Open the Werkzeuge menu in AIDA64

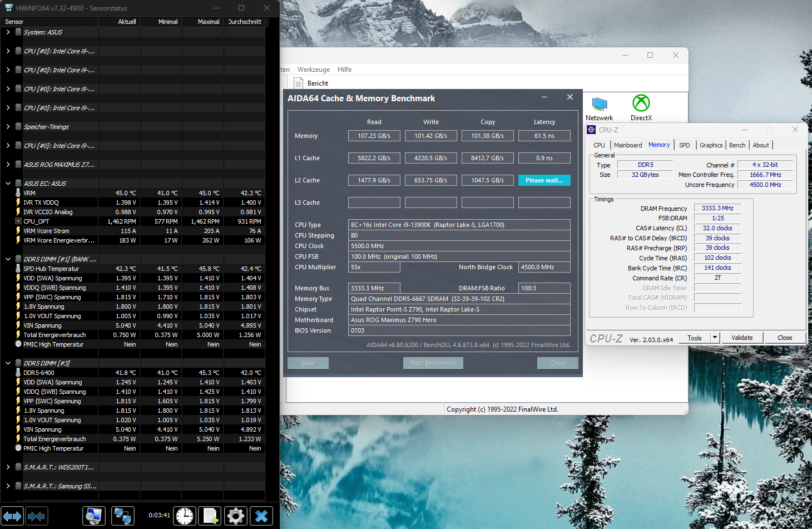[x=314, y=70]
